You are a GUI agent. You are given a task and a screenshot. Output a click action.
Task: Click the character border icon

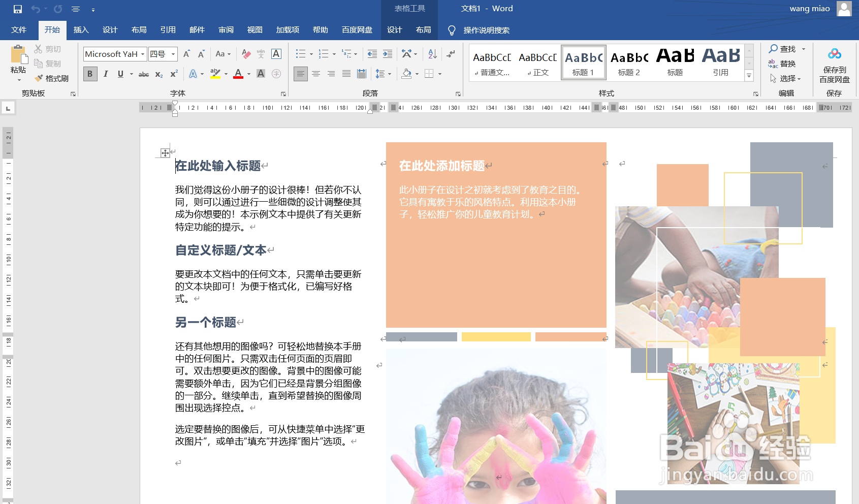point(276,54)
